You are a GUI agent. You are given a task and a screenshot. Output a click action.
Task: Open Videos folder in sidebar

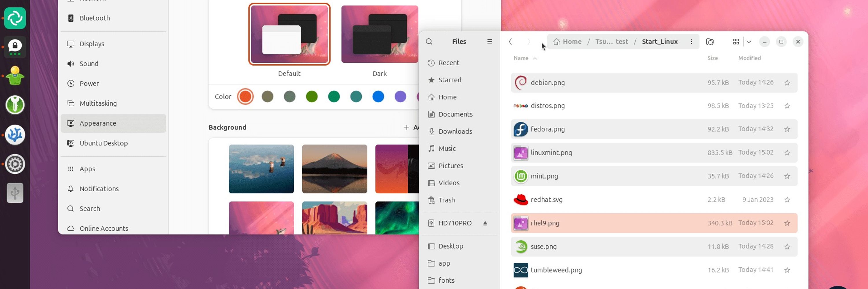click(459, 183)
